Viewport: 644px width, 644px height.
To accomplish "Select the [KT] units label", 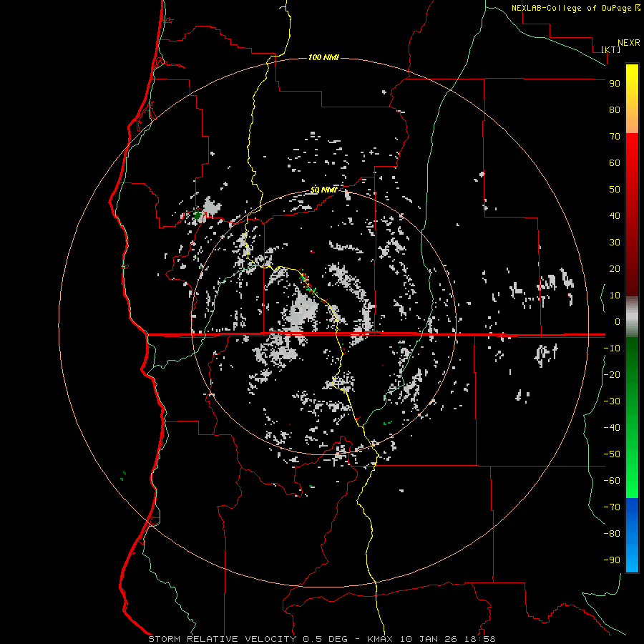I will [x=611, y=49].
